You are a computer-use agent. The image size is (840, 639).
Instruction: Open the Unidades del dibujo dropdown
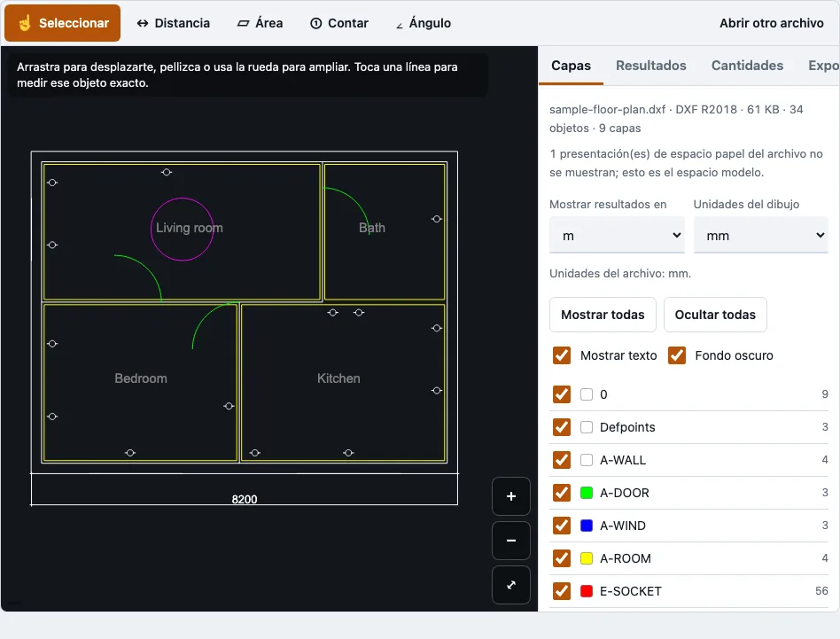pos(761,235)
